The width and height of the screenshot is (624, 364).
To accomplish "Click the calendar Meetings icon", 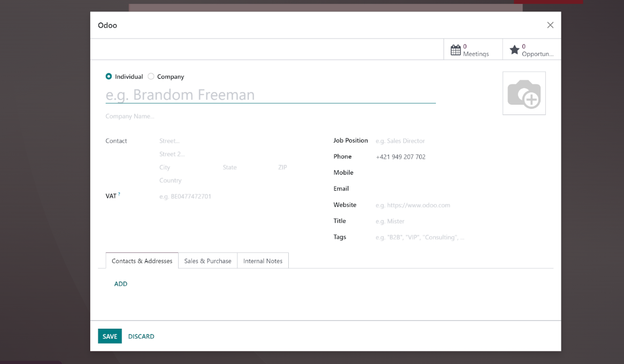I will point(456,50).
